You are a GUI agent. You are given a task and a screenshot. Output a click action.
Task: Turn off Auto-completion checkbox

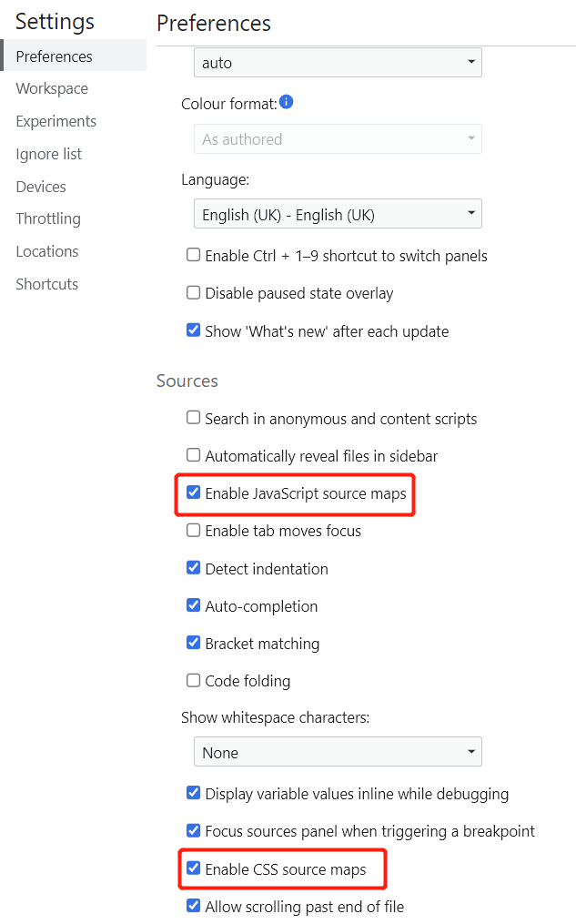[193, 605]
